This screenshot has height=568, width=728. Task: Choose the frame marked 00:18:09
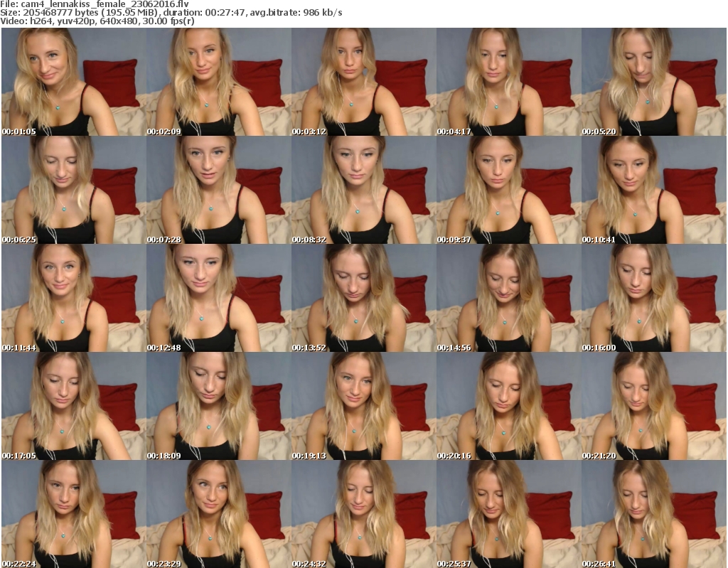219,407
